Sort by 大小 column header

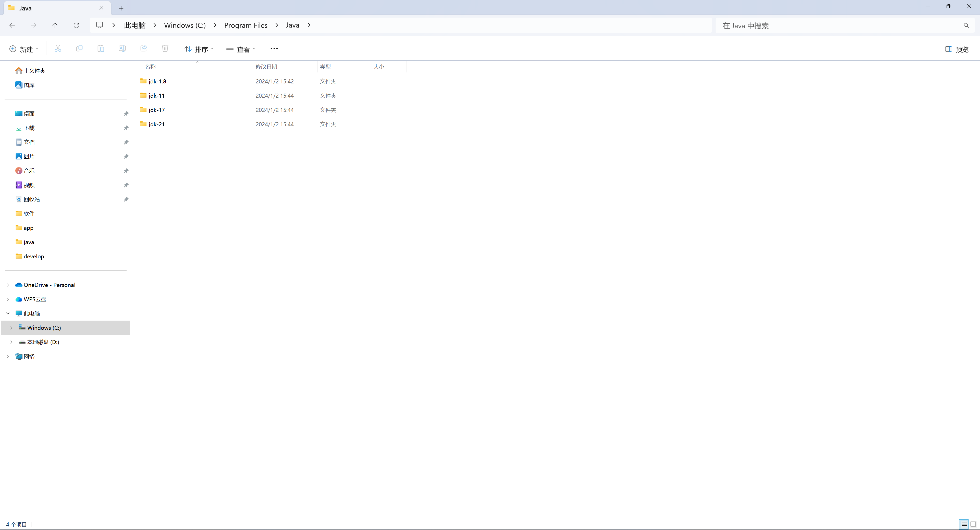pos(379,67)
